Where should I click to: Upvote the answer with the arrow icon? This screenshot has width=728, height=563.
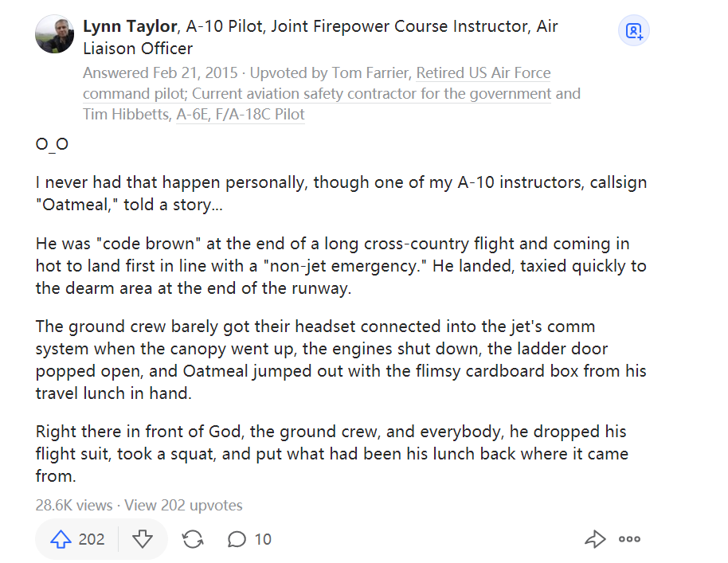click(61, 539)
